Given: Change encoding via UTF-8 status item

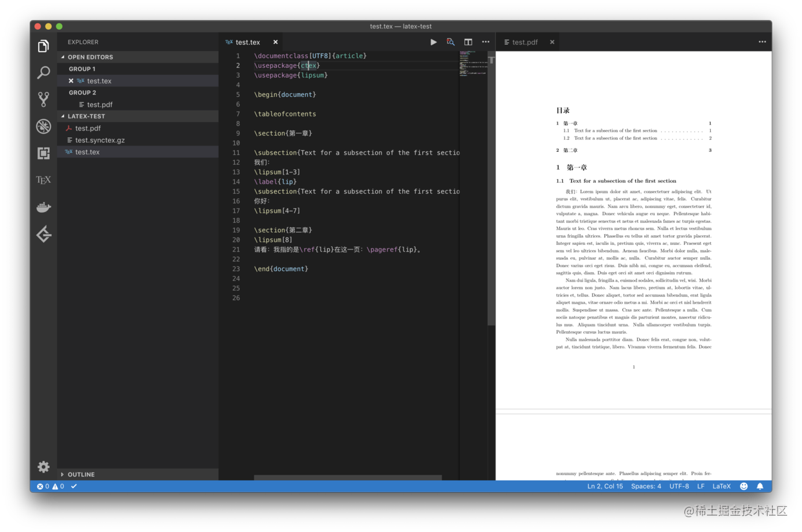Looking at the screenshot, I should [679, 486].
